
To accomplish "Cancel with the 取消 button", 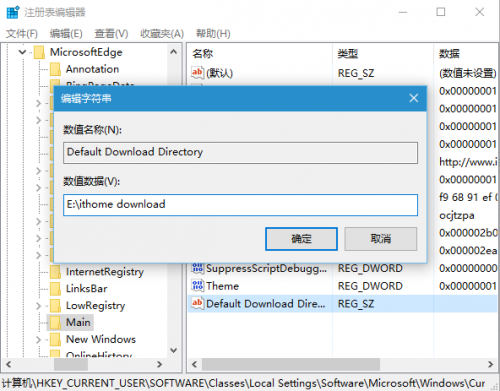I will (380, 239).
